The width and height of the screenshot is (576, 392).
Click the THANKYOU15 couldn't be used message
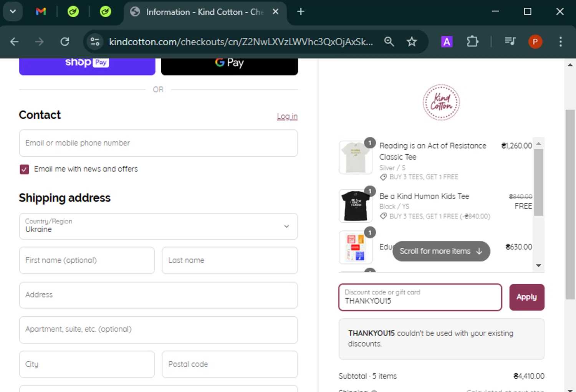point(441,339)
